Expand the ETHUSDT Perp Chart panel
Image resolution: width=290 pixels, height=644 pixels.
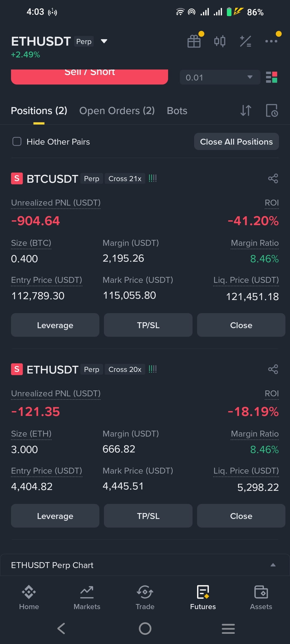coord(145,565)
